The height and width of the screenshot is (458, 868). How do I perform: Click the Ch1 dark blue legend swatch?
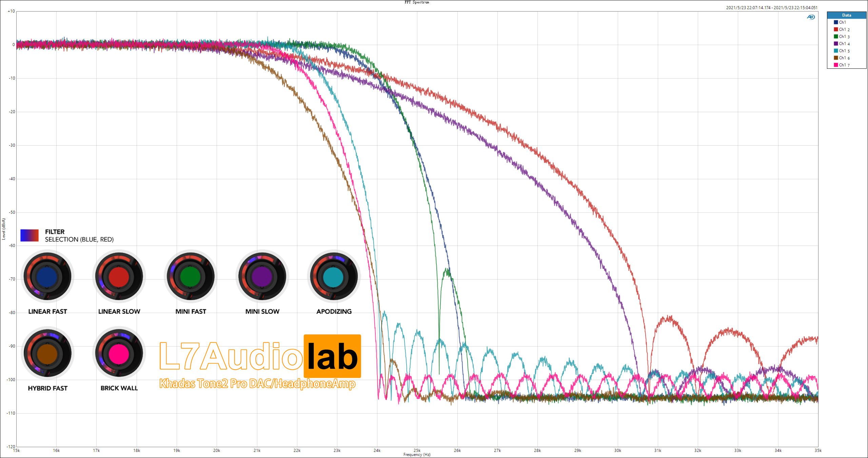(836, 22)
